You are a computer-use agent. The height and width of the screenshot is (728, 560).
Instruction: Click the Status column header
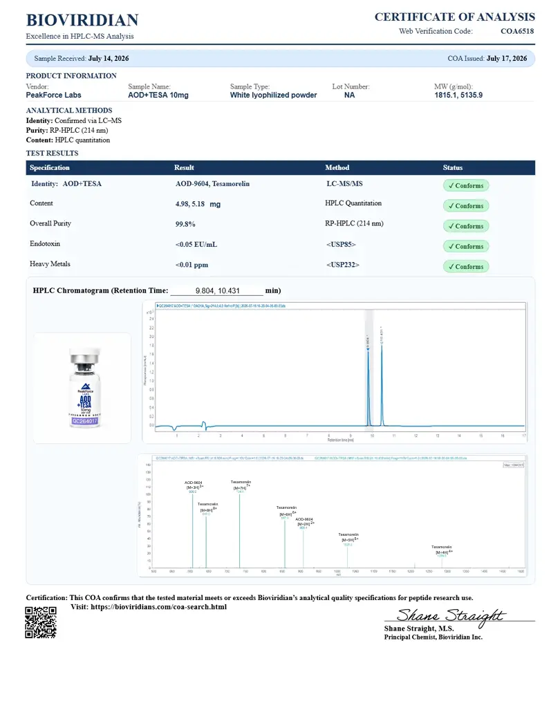tap(453, 167)
